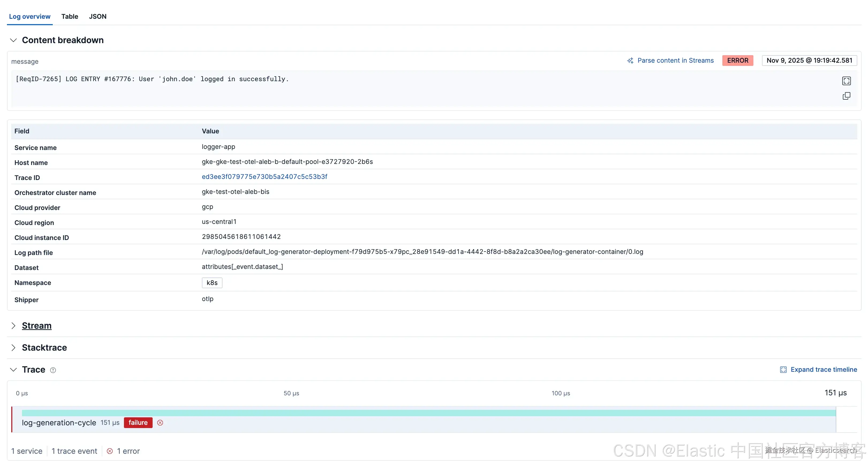The image size is (868, 465).
Task: Click the error icon beside '1 error'
Action: (x=110, y=451)
